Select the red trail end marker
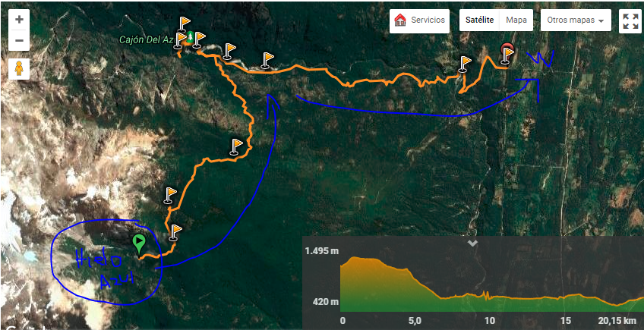 point(507,53)
